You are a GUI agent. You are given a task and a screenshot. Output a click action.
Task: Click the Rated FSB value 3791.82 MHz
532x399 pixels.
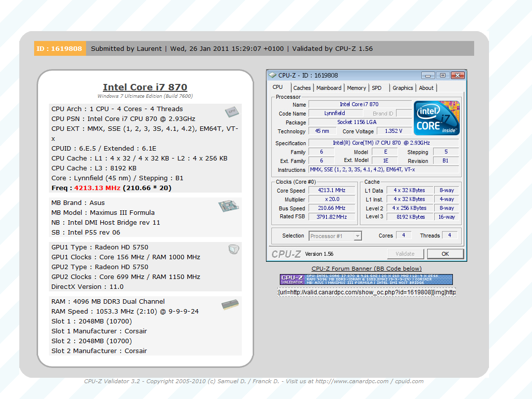pyautogui.click(x=331, y=217)
